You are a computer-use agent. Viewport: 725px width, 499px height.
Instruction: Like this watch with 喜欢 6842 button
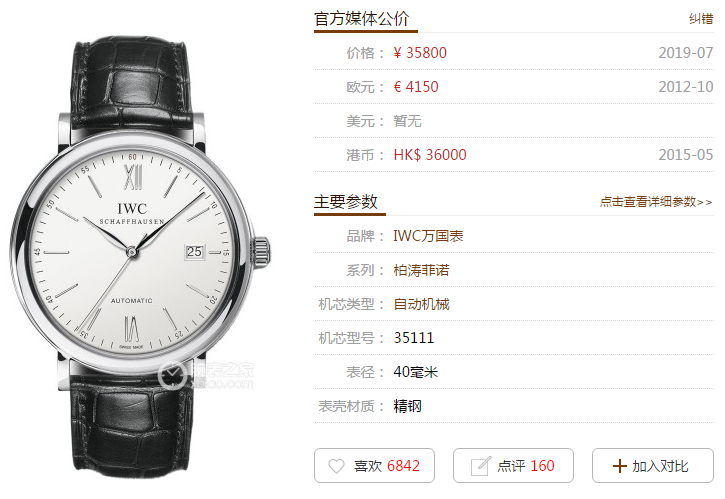(375, 465)
